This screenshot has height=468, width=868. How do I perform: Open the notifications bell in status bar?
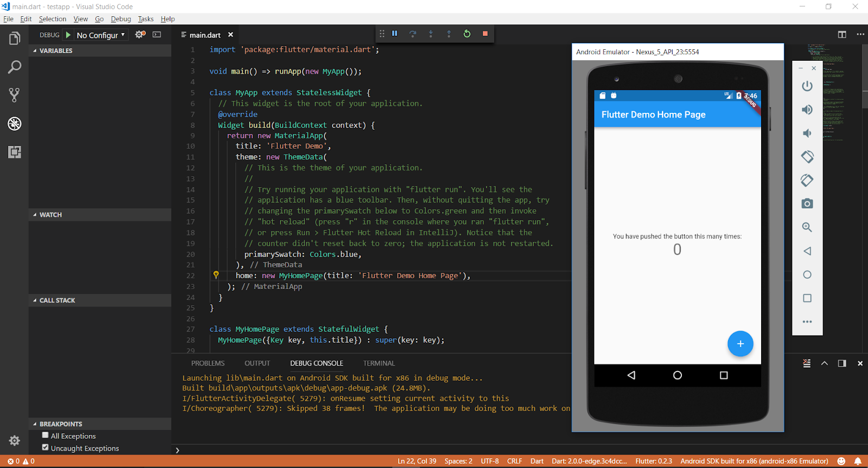[858, 461]
